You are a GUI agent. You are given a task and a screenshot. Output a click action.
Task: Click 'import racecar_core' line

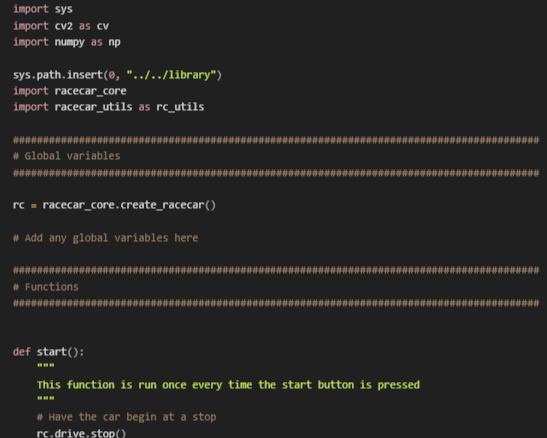click(69, 91)
